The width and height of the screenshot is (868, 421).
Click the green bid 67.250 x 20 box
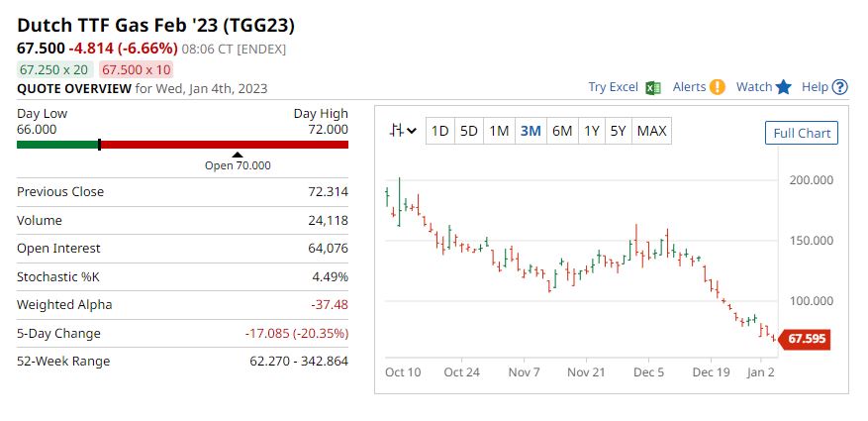(53, 69)
